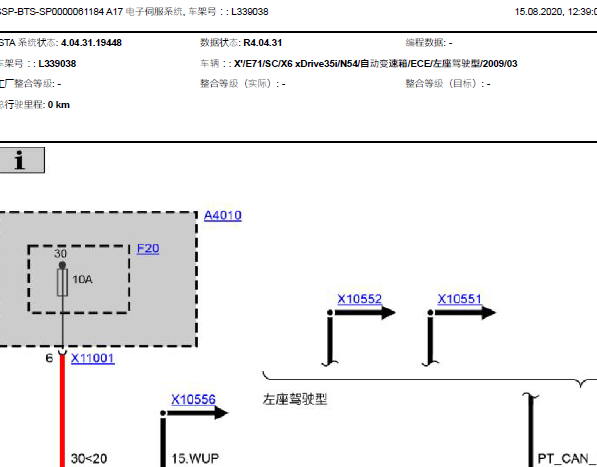
Task: Select the date 15.08.2020 in header
Action: click(x=539, y=12)
